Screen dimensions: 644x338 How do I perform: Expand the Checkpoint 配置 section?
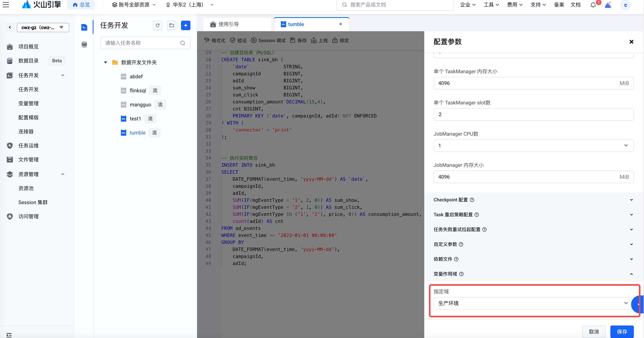pyautogui.click(x=631, y=200)
